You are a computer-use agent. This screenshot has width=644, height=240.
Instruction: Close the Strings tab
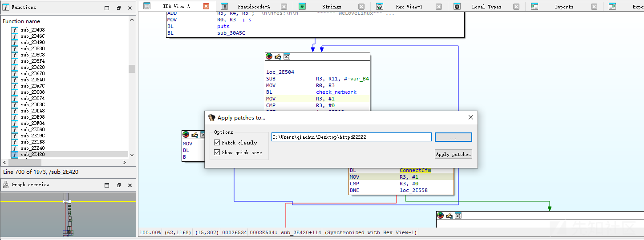[361, 7]
